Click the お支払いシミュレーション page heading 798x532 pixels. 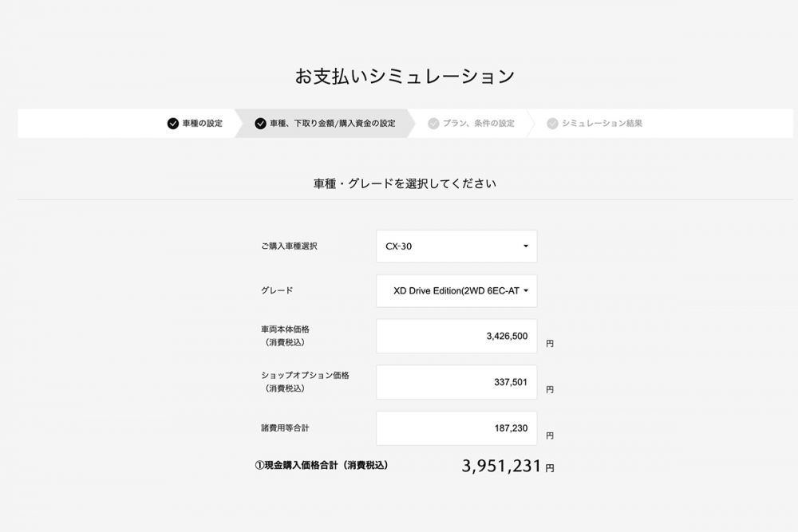click(x=405, y=77)
